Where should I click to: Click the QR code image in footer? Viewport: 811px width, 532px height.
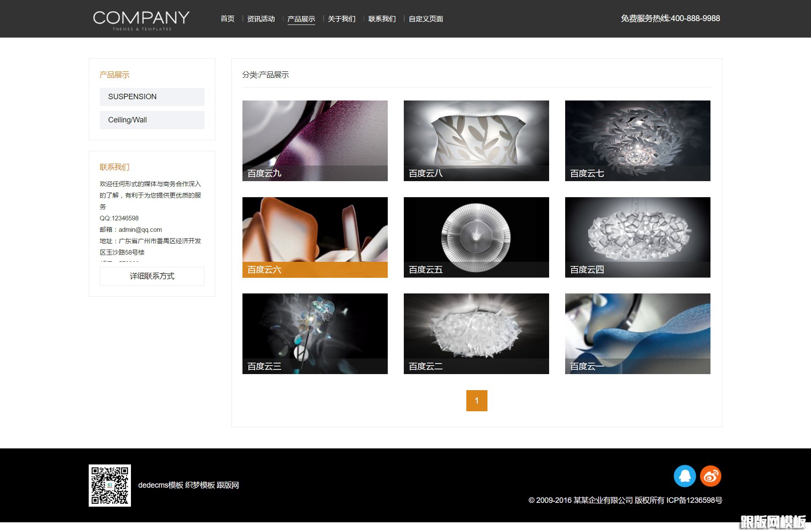pos(110,485)
